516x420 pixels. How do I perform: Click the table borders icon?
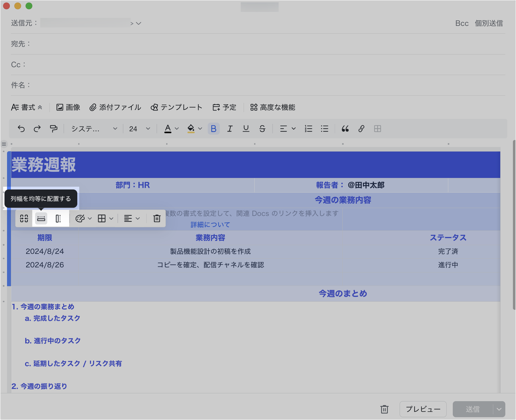(102, 218)
